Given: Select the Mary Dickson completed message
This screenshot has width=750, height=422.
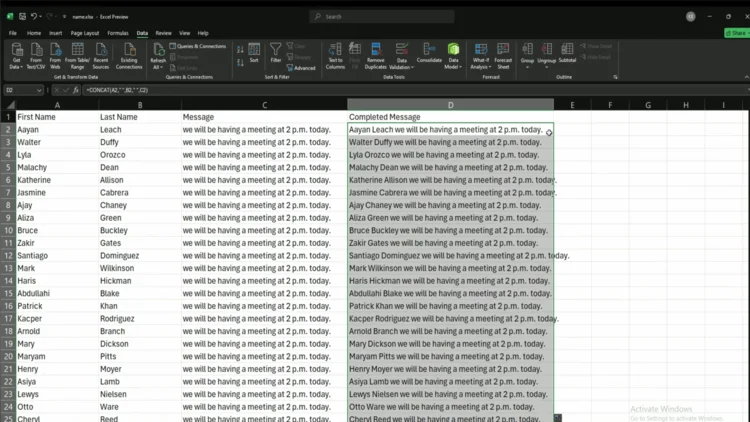Looking at the screenshot, I should (x=451, y=344).
